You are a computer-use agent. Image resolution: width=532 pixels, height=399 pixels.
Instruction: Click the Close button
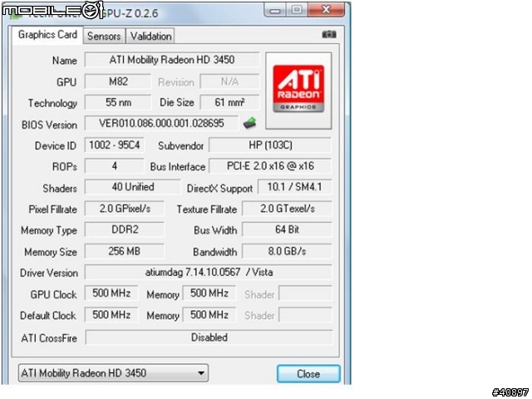(x=308, y=373)
